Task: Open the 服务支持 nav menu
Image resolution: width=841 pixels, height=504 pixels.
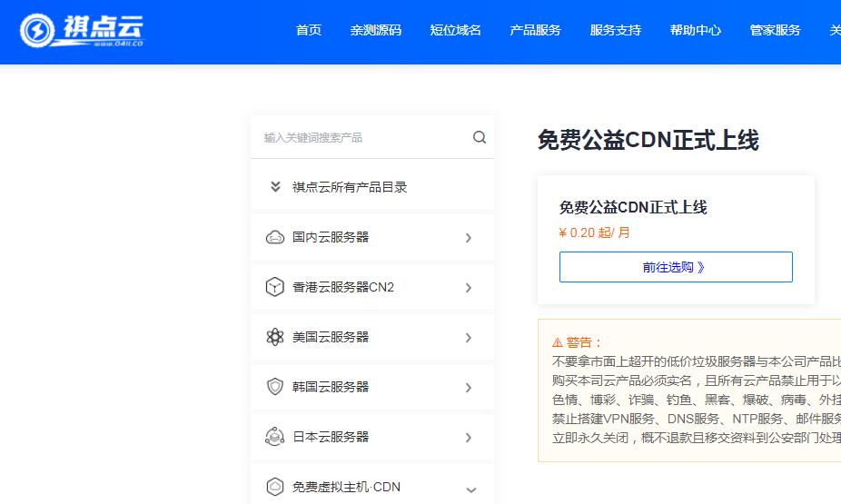Action: [616, 30]
